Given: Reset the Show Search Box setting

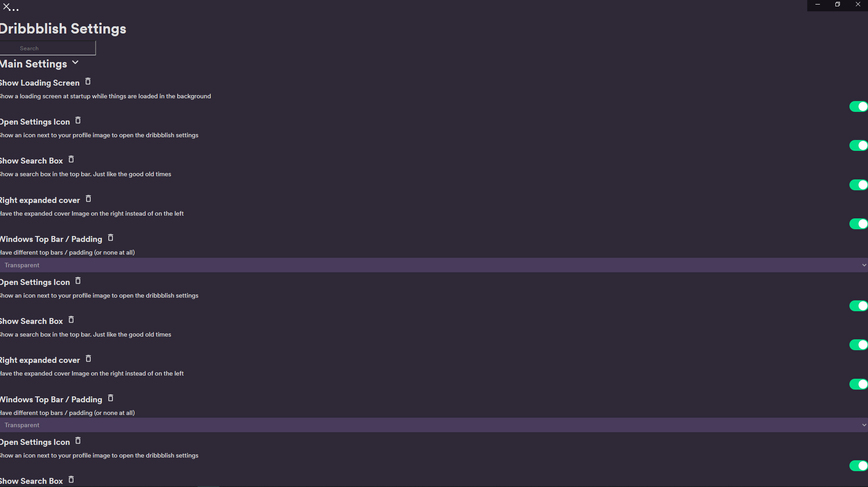Looking at the screenshot, I should point(71,159).
